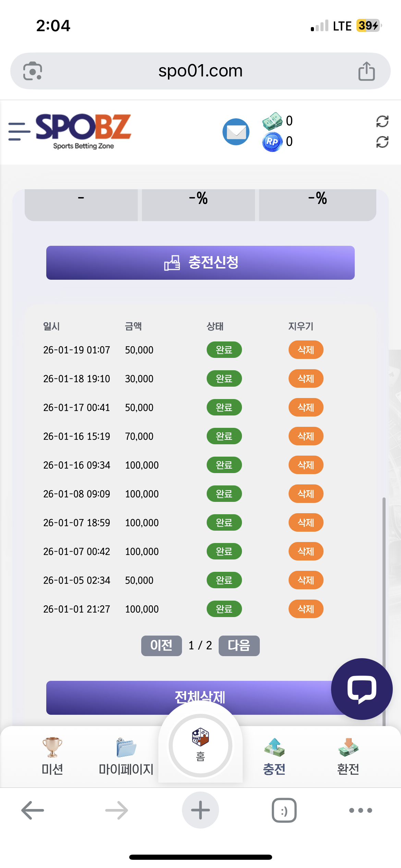Open a new browser tab
Image resolution: width=401 pixels, height=868 pixels.
[200, 810]
